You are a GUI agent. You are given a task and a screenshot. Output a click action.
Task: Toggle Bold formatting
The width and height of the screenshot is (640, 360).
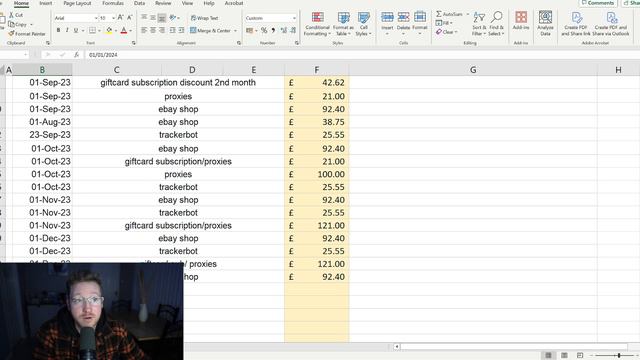tap(58, 31)
